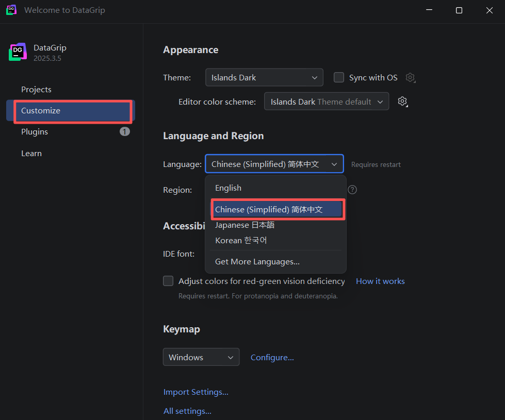
Task: Toggle red-green vision deficiency checkbox
Action: click(168, 281)
